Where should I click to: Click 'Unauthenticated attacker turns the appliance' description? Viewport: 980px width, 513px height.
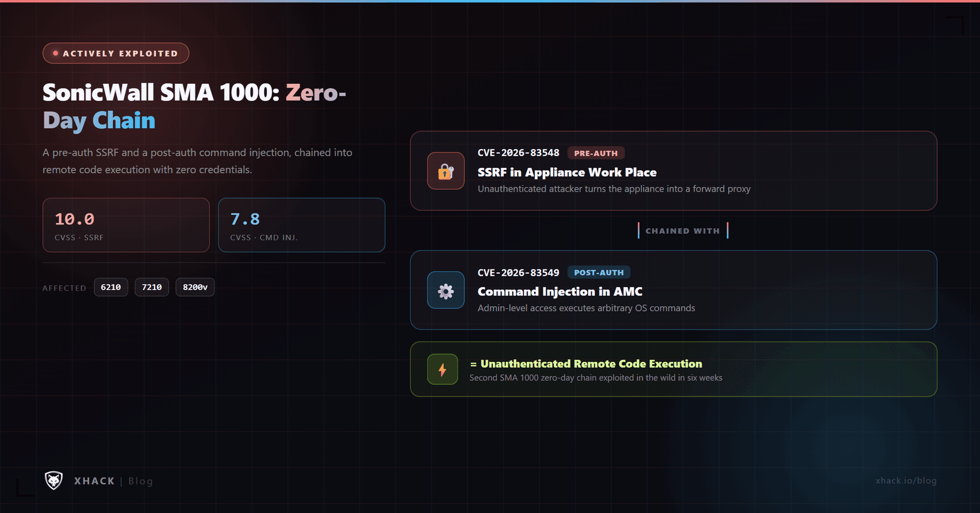point(614,189)
